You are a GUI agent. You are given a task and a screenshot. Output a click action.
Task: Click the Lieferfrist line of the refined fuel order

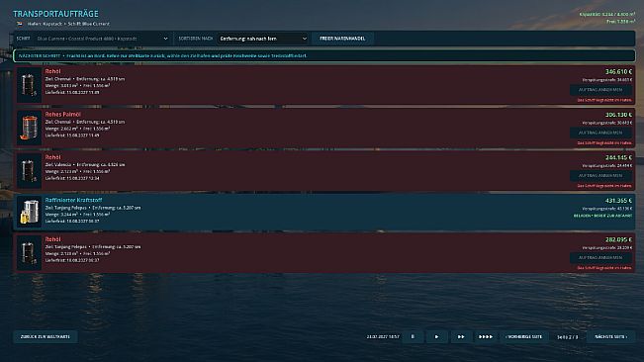72,222
